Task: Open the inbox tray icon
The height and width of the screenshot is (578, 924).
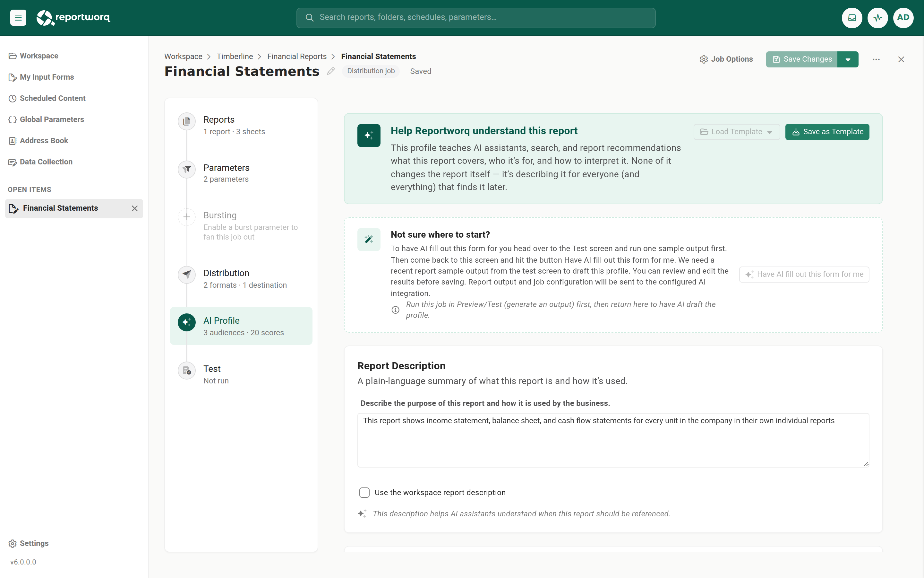Action: click(x=852, y=18)
